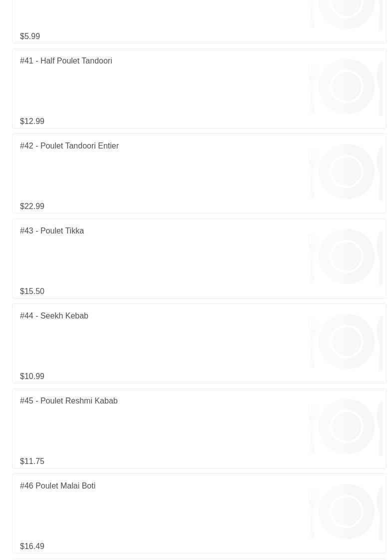Click the placeholder plate image for Half Poulet Tandoori
392x560 pixels.
point(346,86)
